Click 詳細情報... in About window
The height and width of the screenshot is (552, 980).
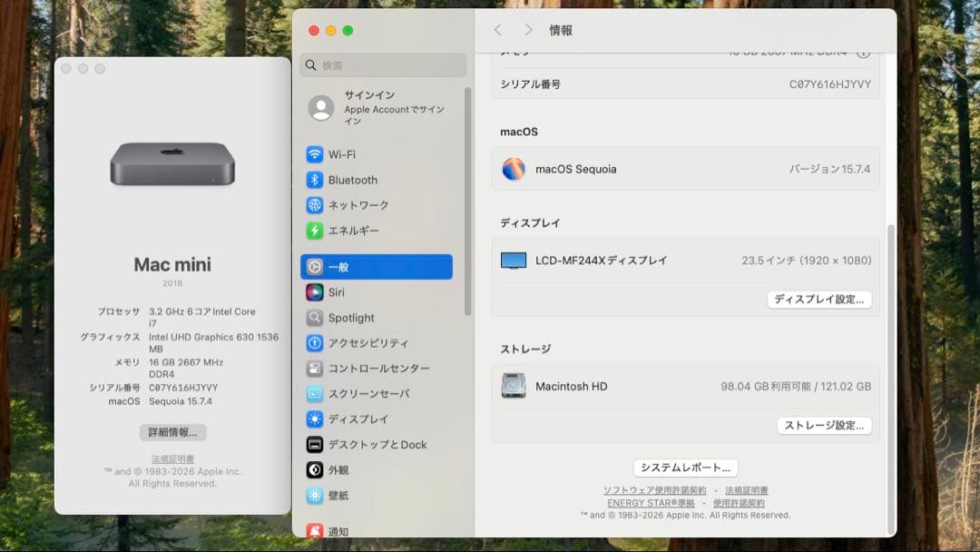pyautogui.click(x=172, y=432)
